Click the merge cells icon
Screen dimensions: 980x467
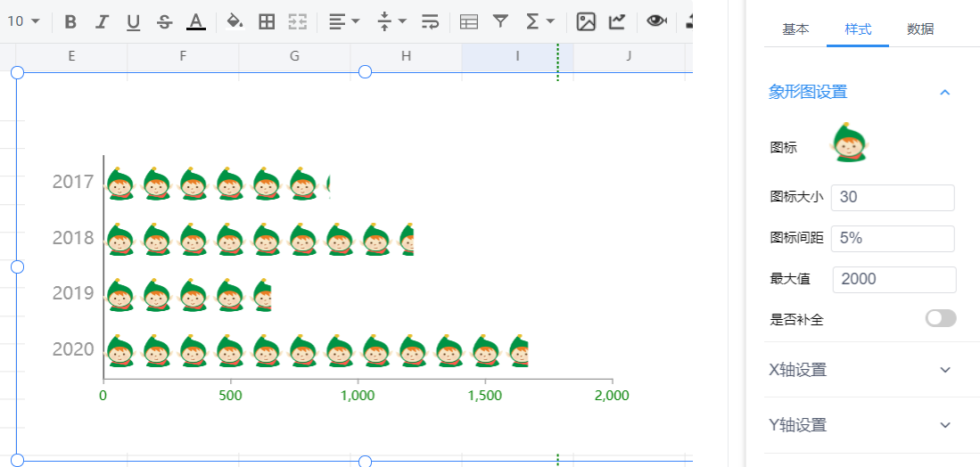point(298,22)
